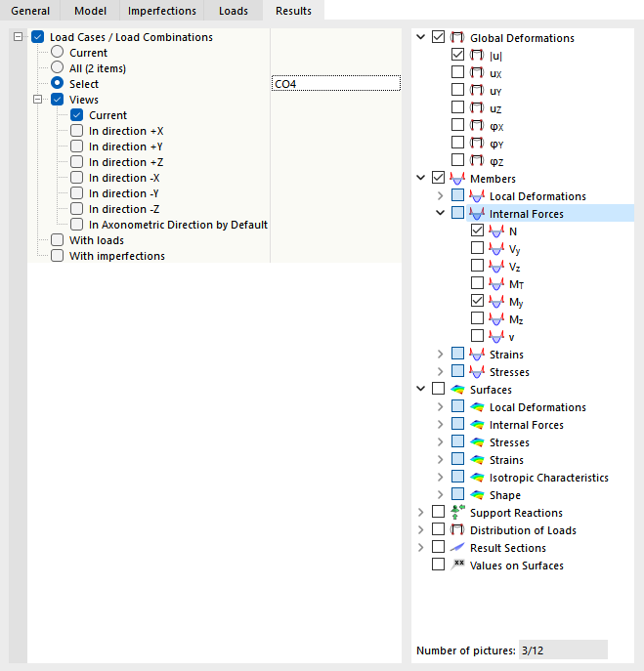The image size is (644, 671).
Task: Uncheck the N internal force checkbox
Action: (477, 231)
